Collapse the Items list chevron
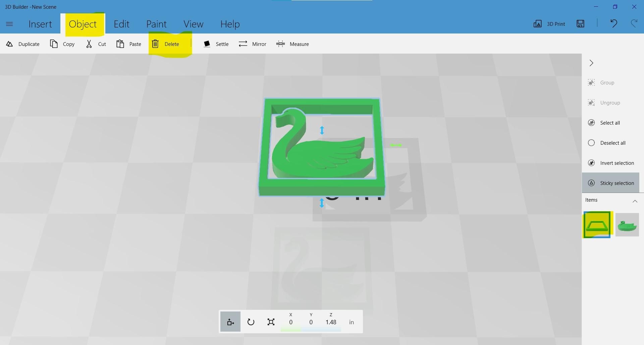 click(635, 201)
